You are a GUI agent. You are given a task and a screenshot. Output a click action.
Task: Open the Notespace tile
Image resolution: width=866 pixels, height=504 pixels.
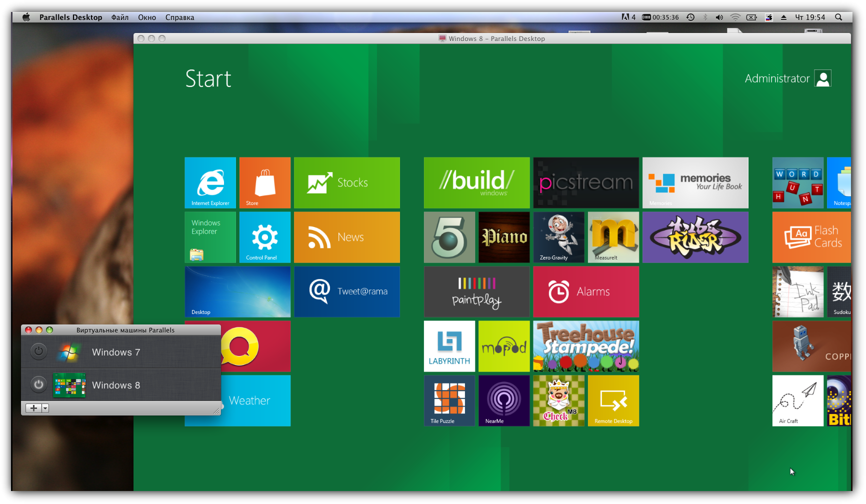pos(839,182)
